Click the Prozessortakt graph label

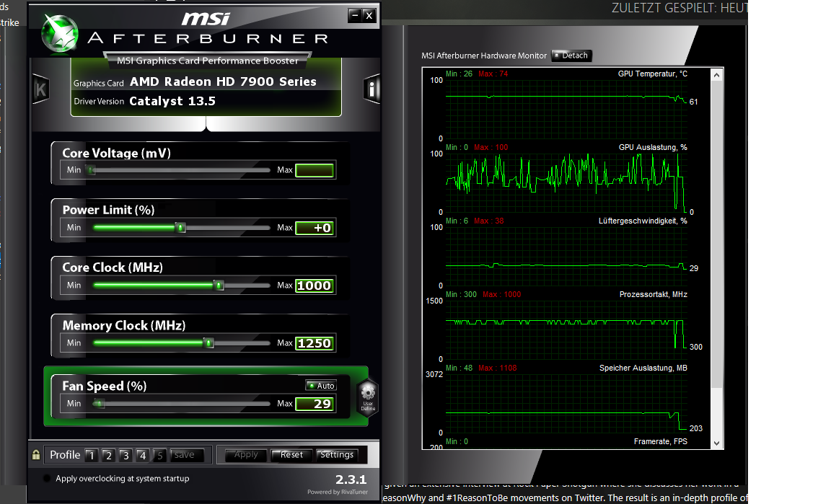(x=653, y=294)
